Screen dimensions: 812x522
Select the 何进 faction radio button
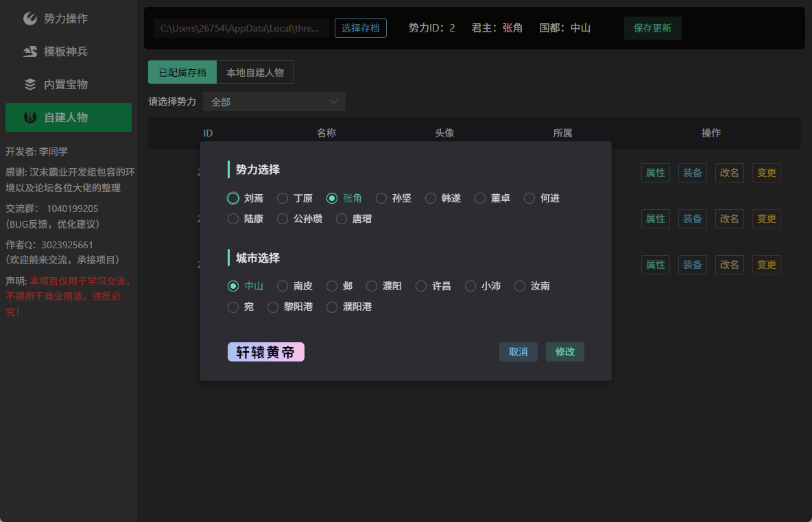click(529, 198)
